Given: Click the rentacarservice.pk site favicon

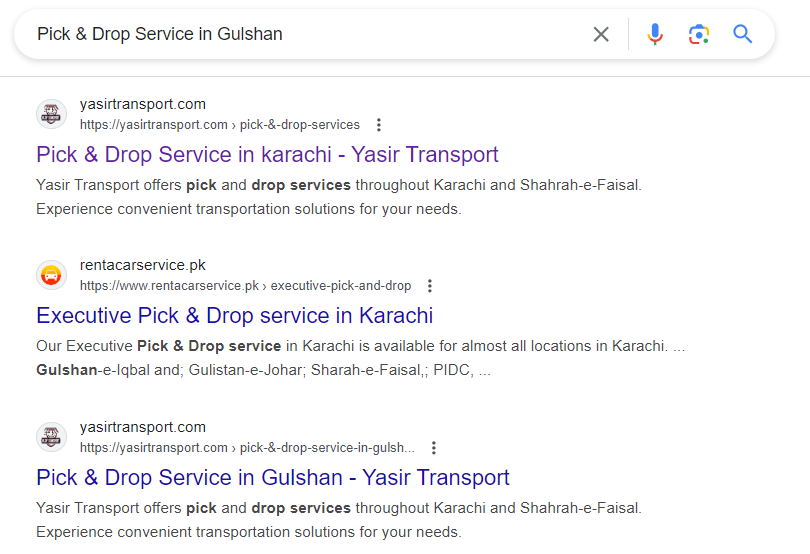Looking at the screenshot, I should (52, 275).
